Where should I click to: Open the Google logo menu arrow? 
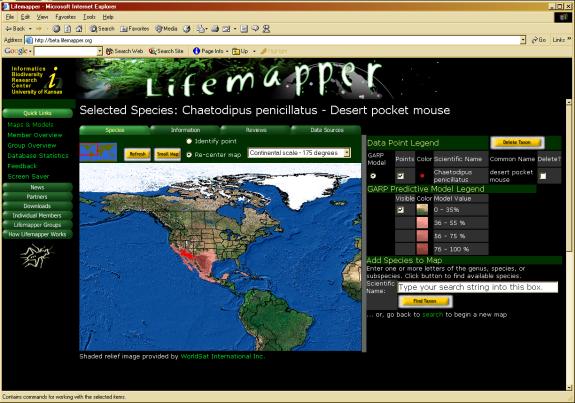click(x=30, y=51)
